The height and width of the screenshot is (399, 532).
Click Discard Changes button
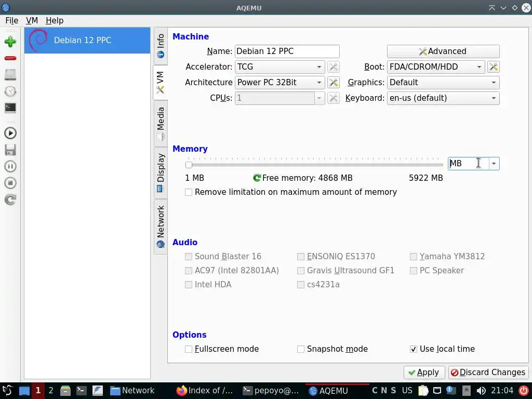coord(488,373)
